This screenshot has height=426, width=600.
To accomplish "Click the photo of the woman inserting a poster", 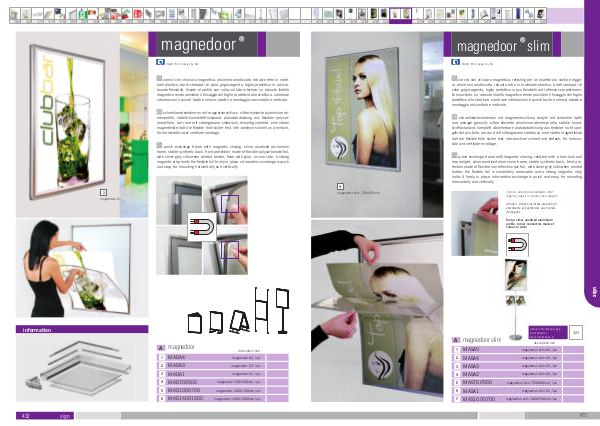I will pos(82,268).
